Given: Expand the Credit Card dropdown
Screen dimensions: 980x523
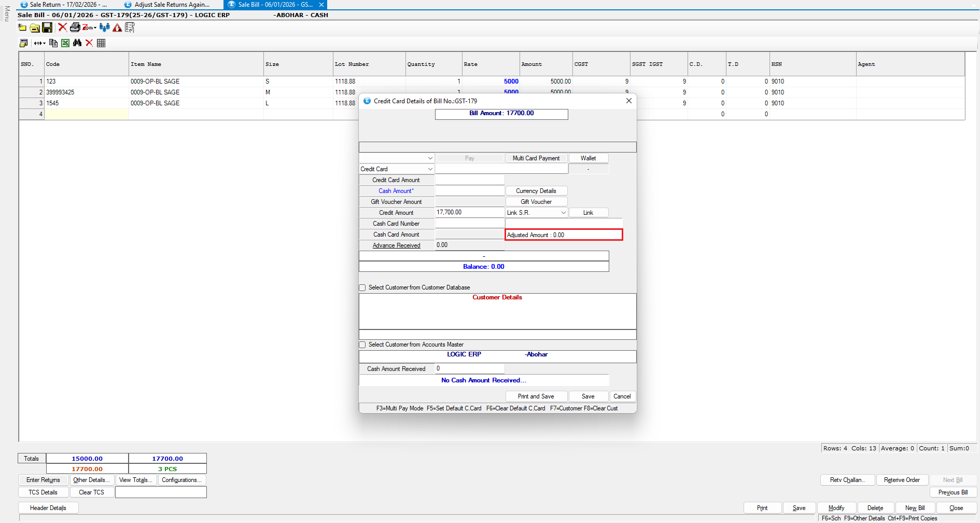Looking at the screenshot, I should 430,169.
